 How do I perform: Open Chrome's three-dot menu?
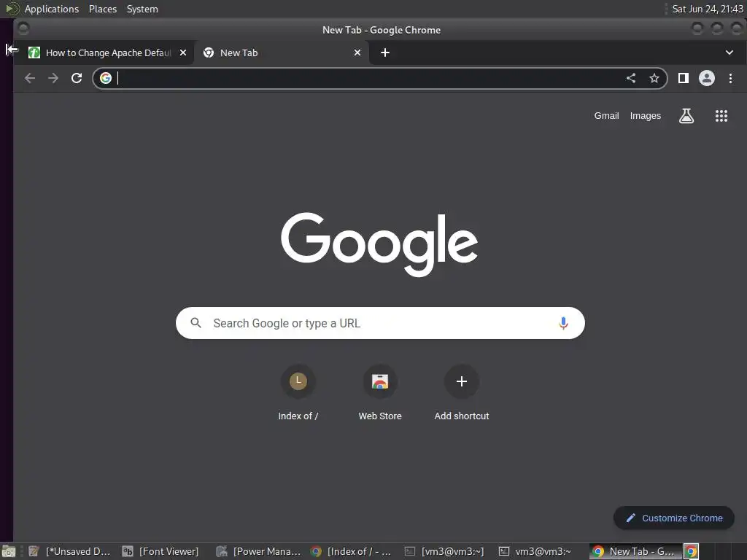coord(730,78)
